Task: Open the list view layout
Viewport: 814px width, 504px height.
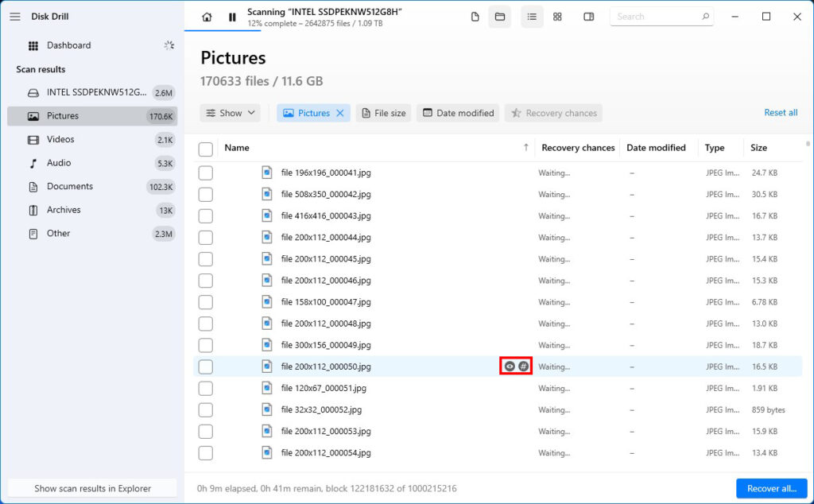Action: (532, 16)
